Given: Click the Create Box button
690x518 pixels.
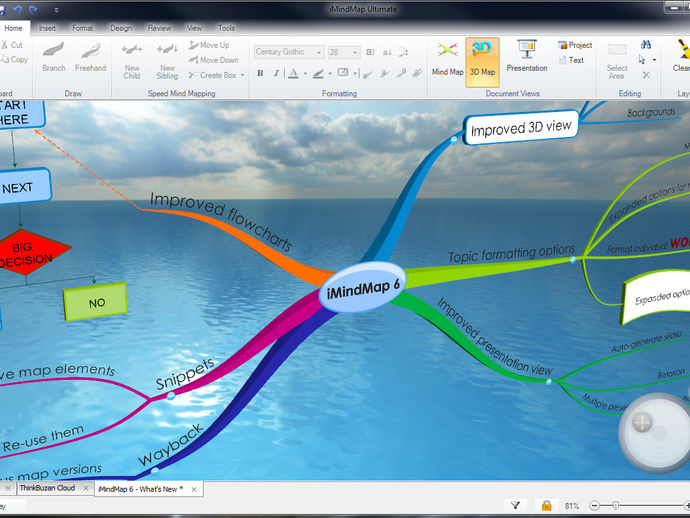Looking at the screenshot, I should click(213, 75).
